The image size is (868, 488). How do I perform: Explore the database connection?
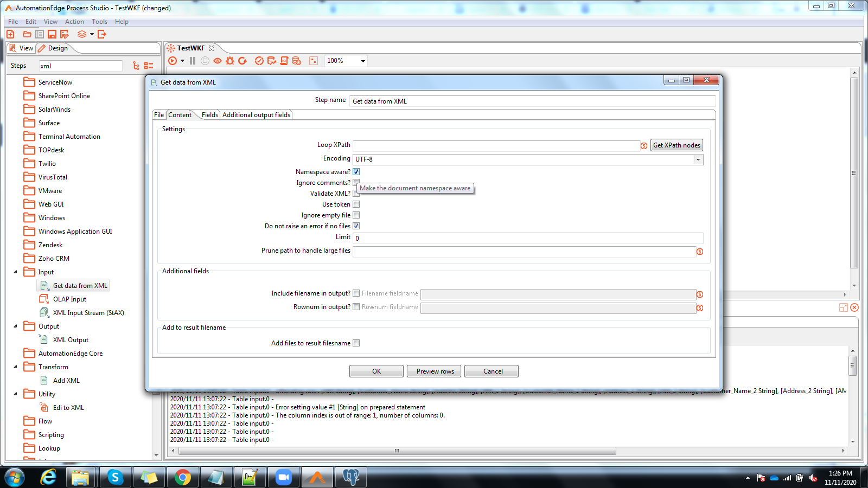point(297,61)
